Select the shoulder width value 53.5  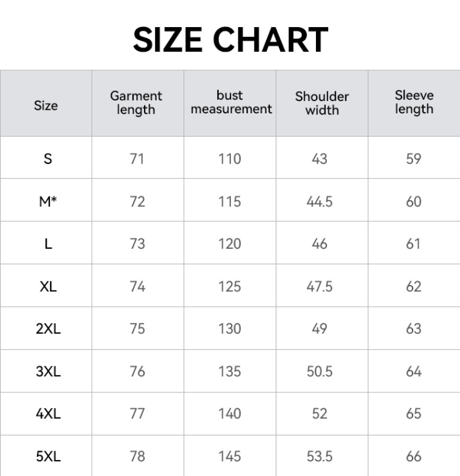(320, 456)
